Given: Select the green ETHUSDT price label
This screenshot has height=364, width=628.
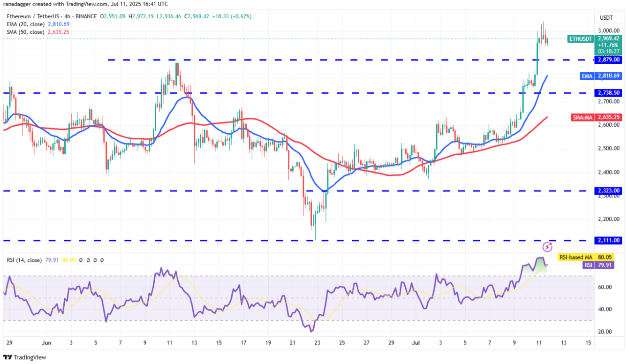Looking at the screenshot, I should point(581,39).
